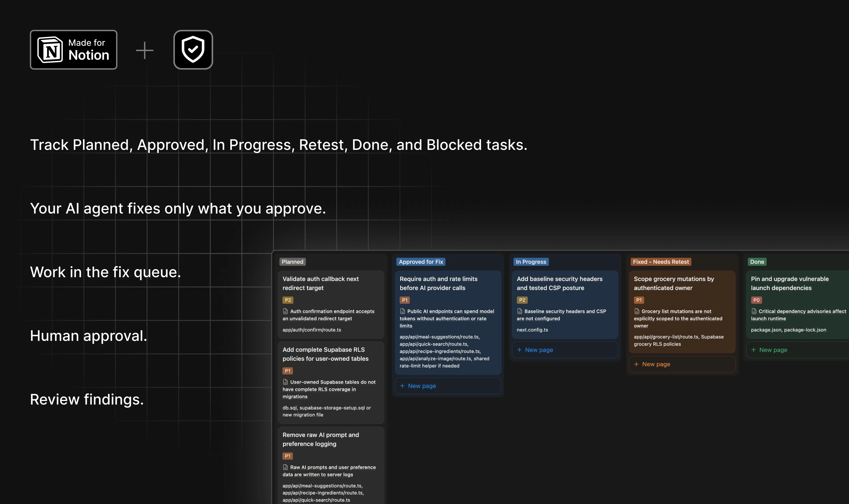Viewport: 849px width, 504px height.
Task: Click P2 tag on Validate auth callback card
Action: 288,300
